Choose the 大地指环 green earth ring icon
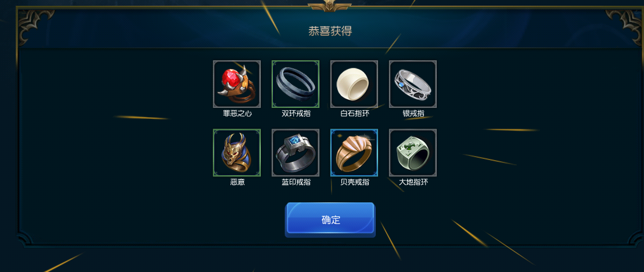Screen dimensions: 644x272 click(x=413, y=153)
